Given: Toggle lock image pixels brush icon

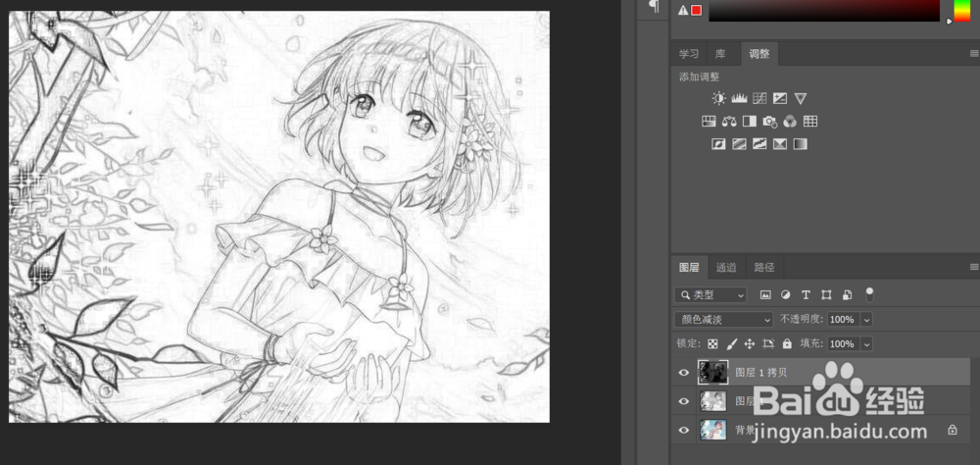Looking at the screenshot, I should point(732,343).
